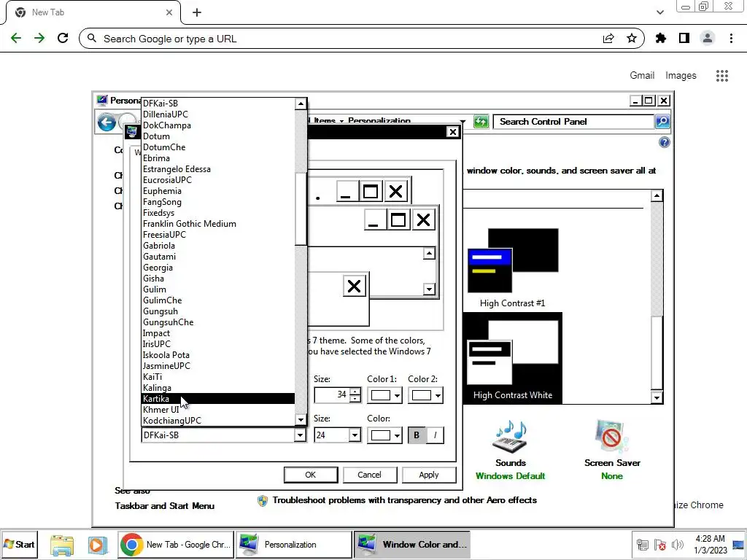Choose Fixedsys font in list
The width and height of the screenshot is (747, 560).
[218, 213]
